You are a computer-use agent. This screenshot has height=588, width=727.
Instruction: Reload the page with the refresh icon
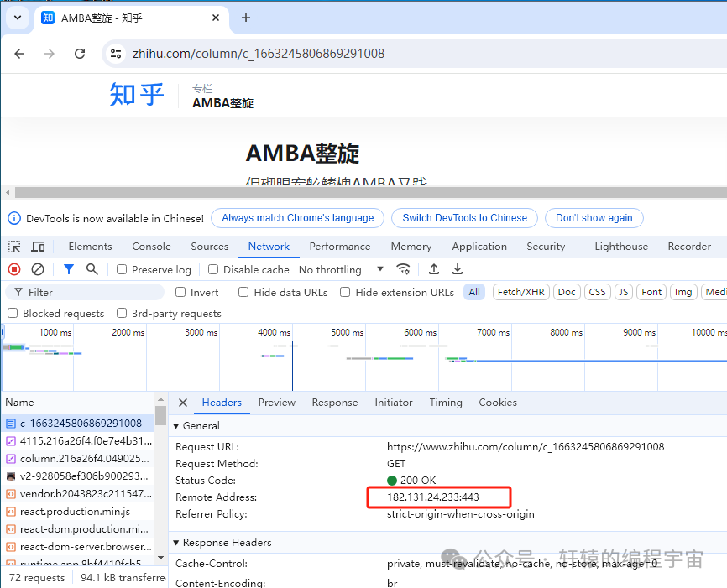80,54
